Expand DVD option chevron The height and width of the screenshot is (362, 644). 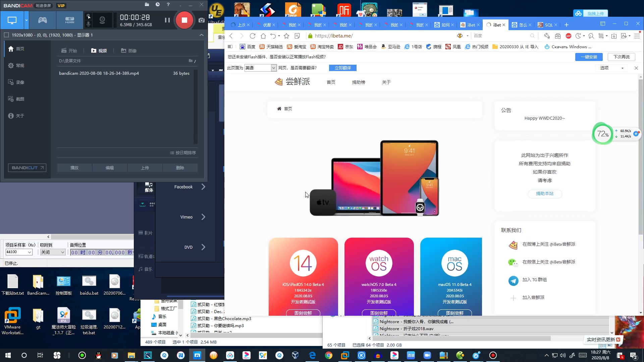pyautogui.click(x=203, y=247)
